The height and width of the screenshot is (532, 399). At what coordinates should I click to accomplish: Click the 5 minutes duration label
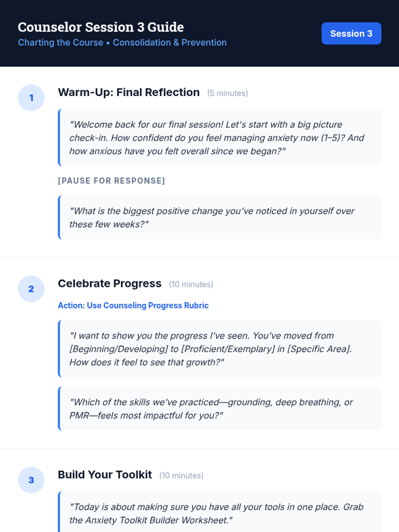click(x=227, y=93)
